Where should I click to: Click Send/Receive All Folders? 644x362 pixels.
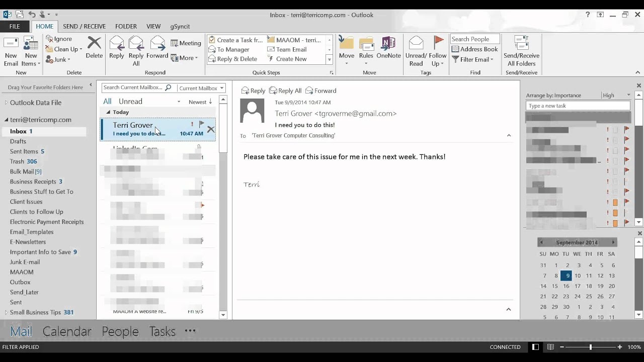(x=521, y=51)
